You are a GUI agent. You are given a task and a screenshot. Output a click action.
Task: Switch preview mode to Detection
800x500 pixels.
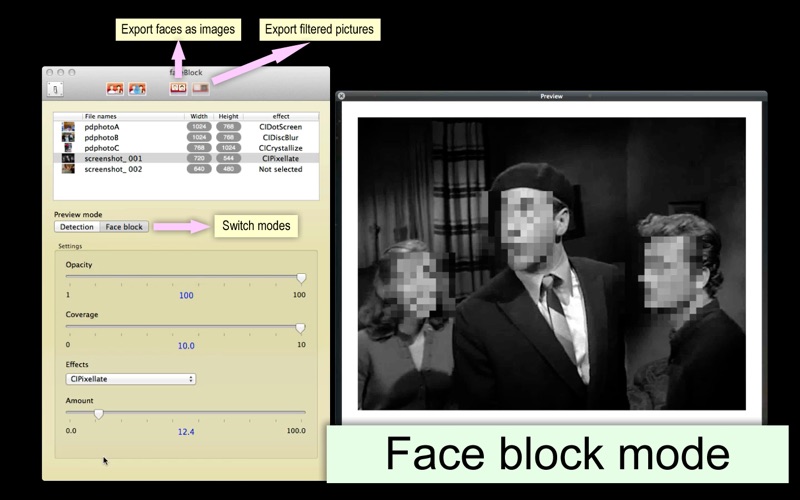77,227
